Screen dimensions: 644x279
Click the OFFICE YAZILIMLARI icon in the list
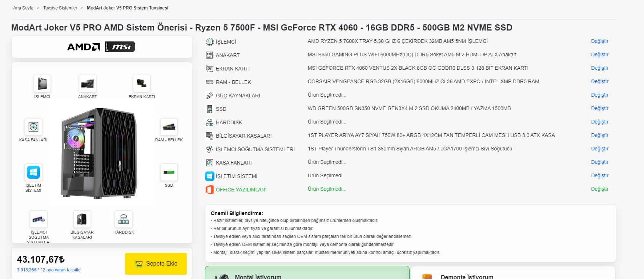coord(210,190)
